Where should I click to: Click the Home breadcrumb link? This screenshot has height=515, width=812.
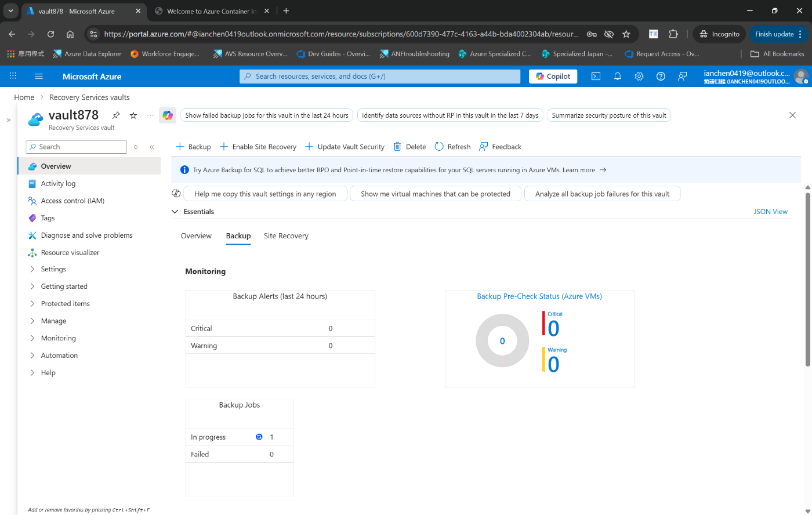(x=24, y=97)
